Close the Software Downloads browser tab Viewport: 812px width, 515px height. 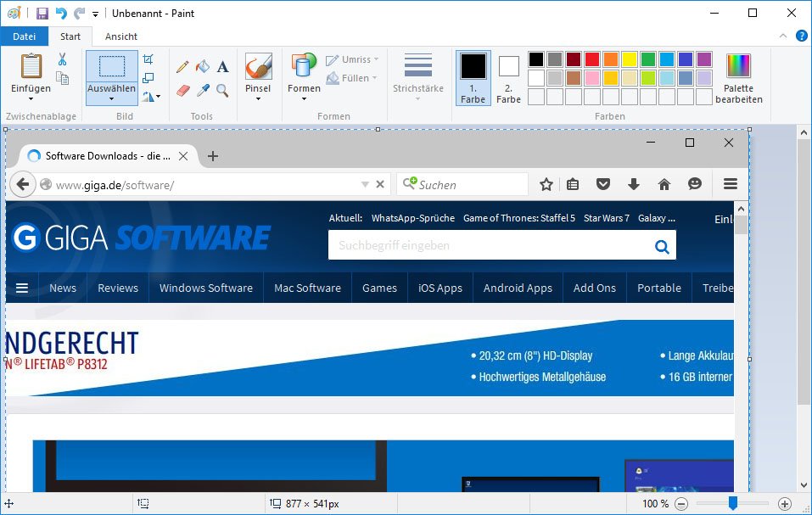pyautogui.click(x=183, y=156)
